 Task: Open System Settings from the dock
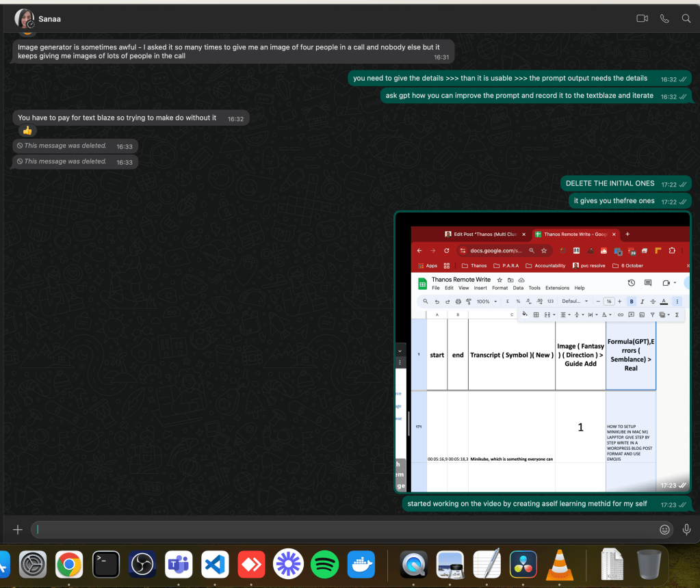(x=33, y=564)
